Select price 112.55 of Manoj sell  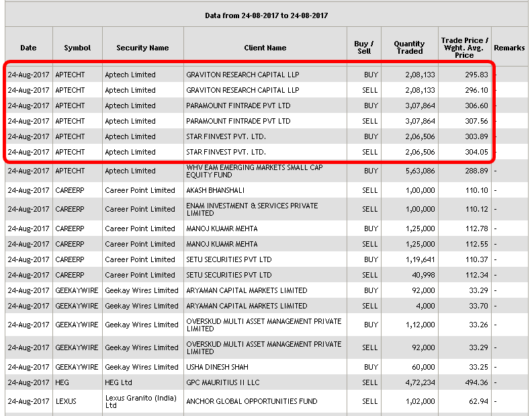point(476,244)
